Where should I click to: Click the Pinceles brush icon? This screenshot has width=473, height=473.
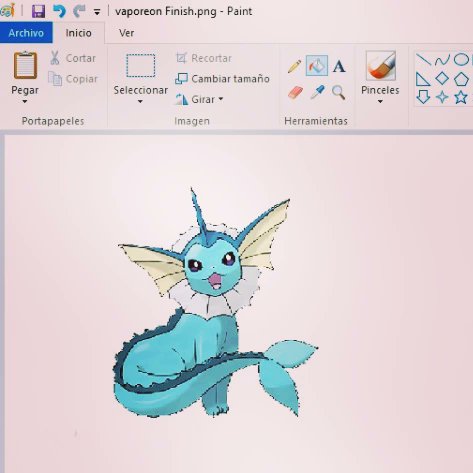pyautogui.click(x=380, y=65)
